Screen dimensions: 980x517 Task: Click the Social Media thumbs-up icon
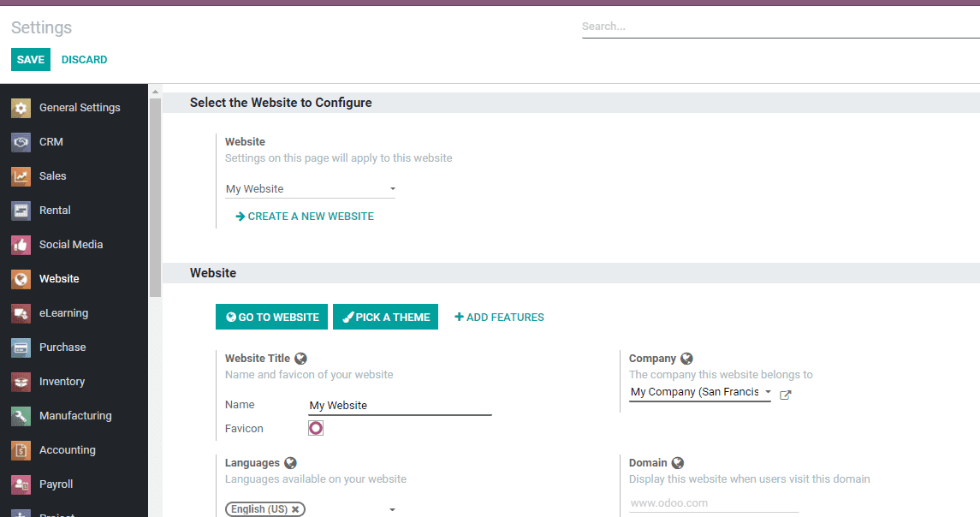click(x=21, y=245)
